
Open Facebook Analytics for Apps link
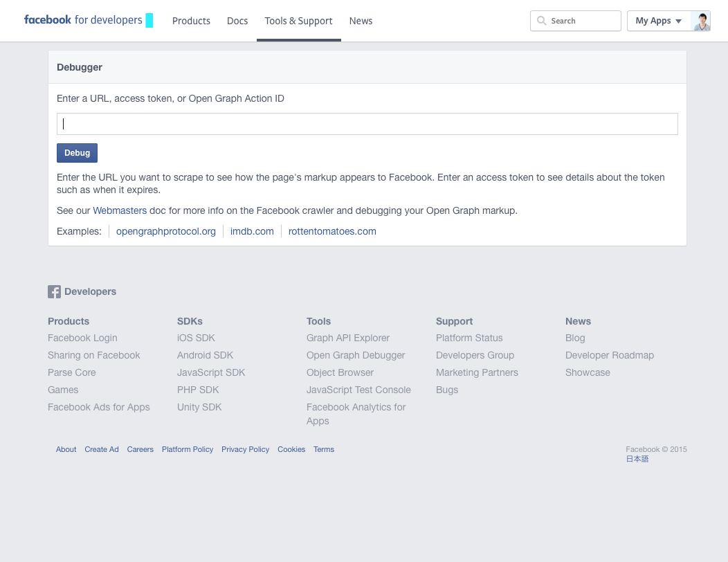[x=356, y=414]
